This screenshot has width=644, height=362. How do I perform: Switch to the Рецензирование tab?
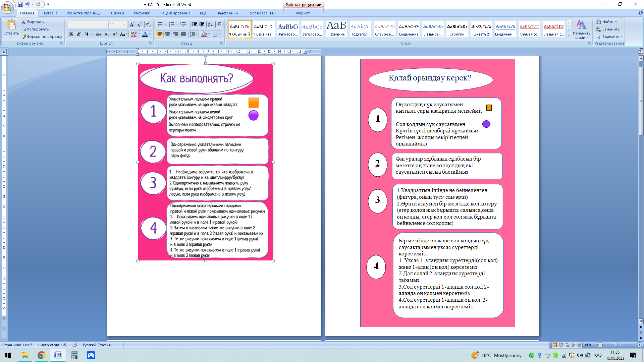(x=175, y=13)
